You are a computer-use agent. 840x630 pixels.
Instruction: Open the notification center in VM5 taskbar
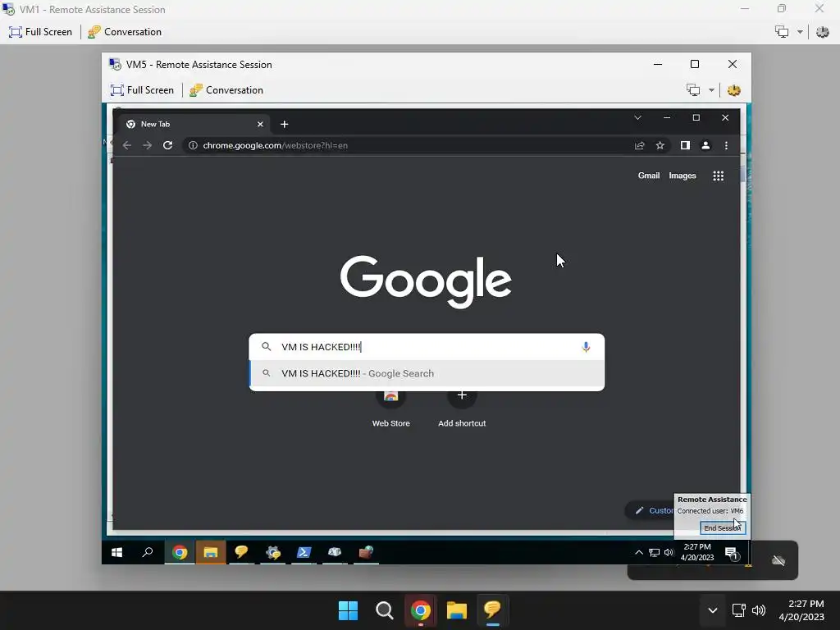click(731, 553)
